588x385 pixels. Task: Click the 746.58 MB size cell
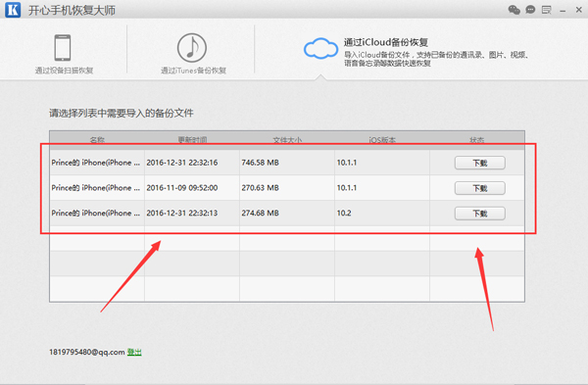pos(260,163)
